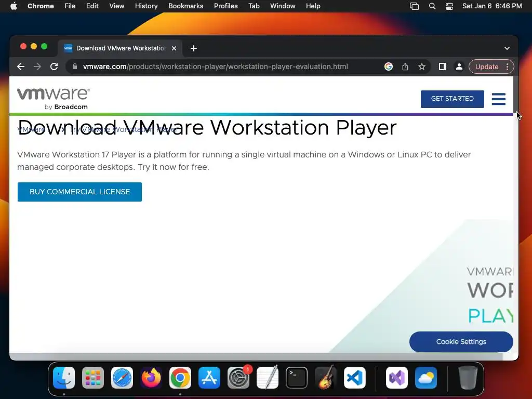The width and height of the screenshot is (532, 399).
Task: Open Launchpad from the Dock
Action: pos(93,378)
